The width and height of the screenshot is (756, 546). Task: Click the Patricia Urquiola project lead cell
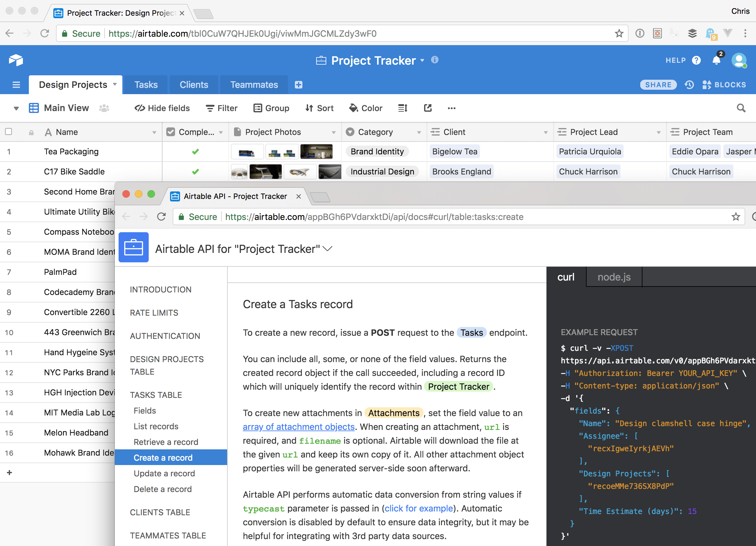tap(590, 152)
